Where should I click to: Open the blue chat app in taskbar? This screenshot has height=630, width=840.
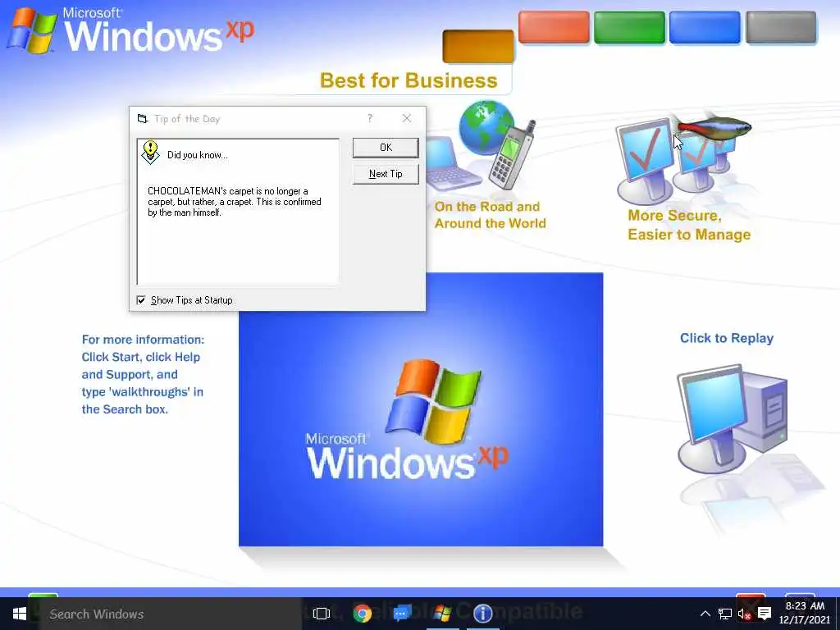pyautogui.click(x=402, y=614)
